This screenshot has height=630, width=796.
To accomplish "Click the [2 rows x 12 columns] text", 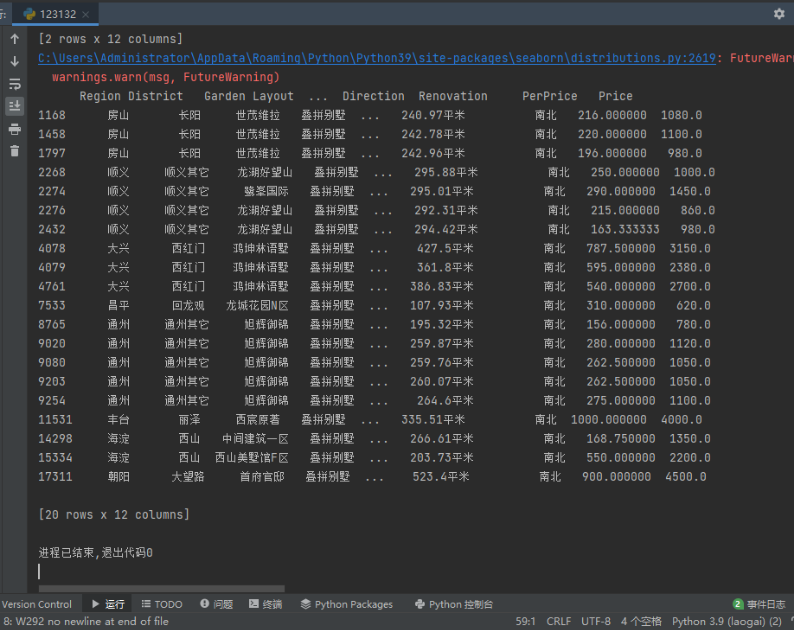I will pos(111,39).
